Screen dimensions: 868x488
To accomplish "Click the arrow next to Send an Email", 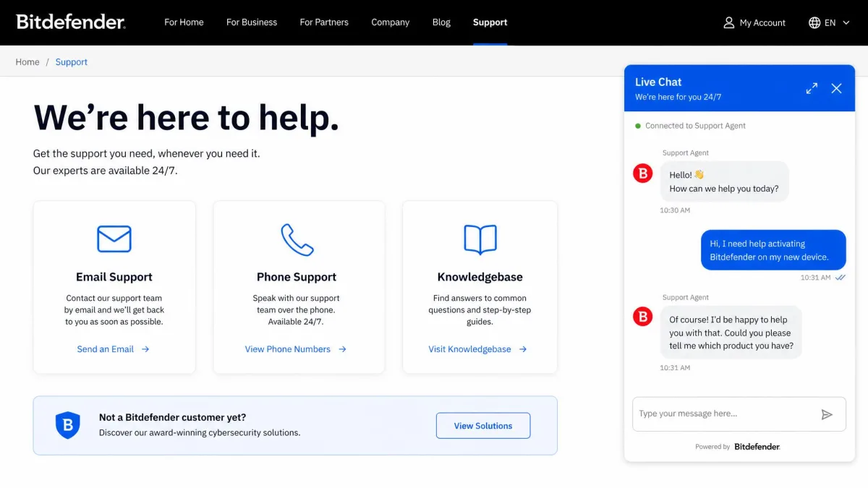I will tap(145, 349).
